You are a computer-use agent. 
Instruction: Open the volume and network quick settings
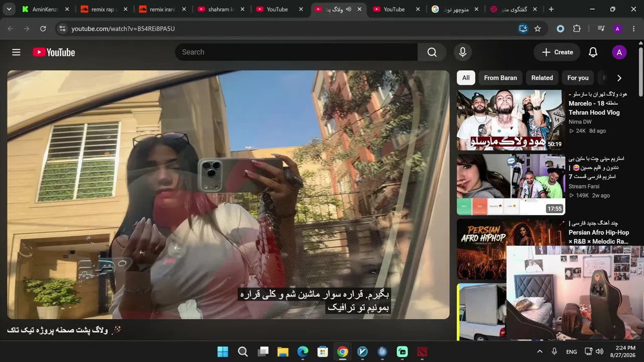594,351
